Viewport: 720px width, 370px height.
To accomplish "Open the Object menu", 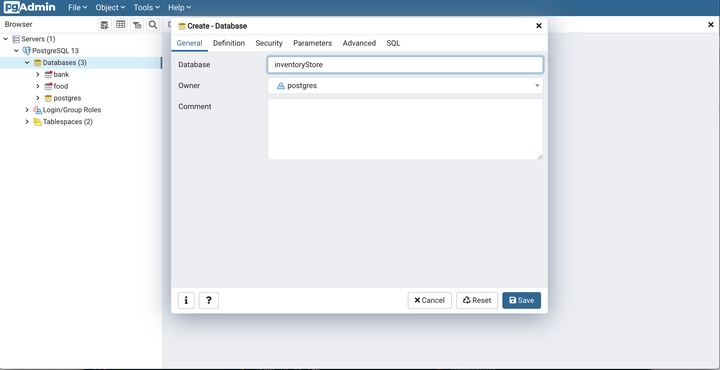I will pyautogui.click(x=110, y=7).
